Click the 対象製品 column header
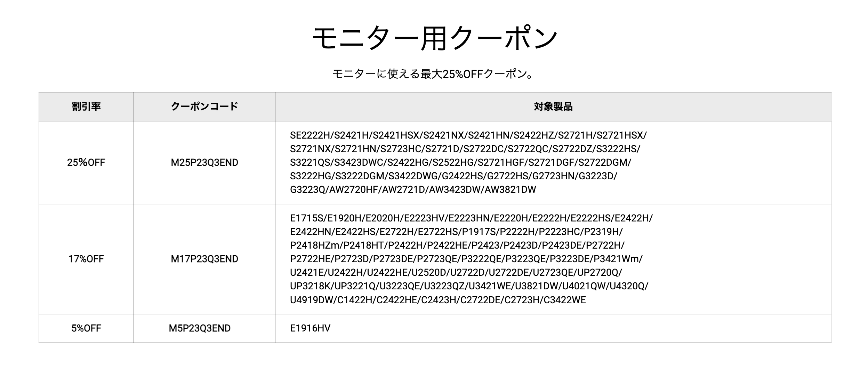Viewport: 868px width, 367px height. click(553, 107)
